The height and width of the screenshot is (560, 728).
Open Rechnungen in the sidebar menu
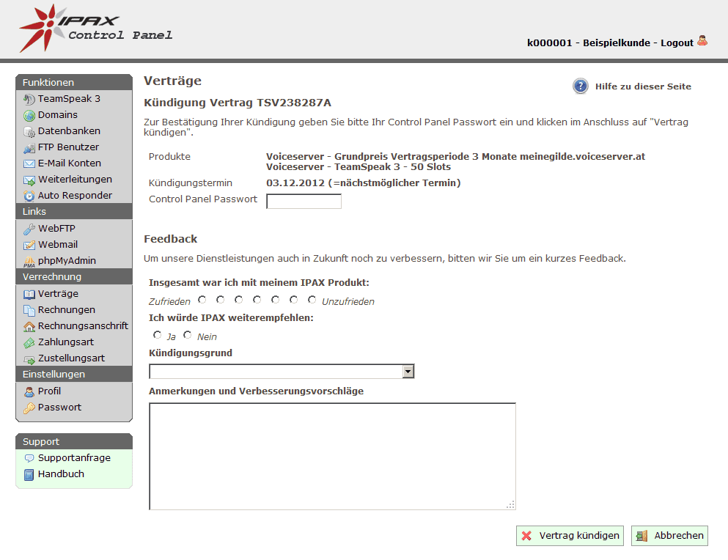[66, 310]
